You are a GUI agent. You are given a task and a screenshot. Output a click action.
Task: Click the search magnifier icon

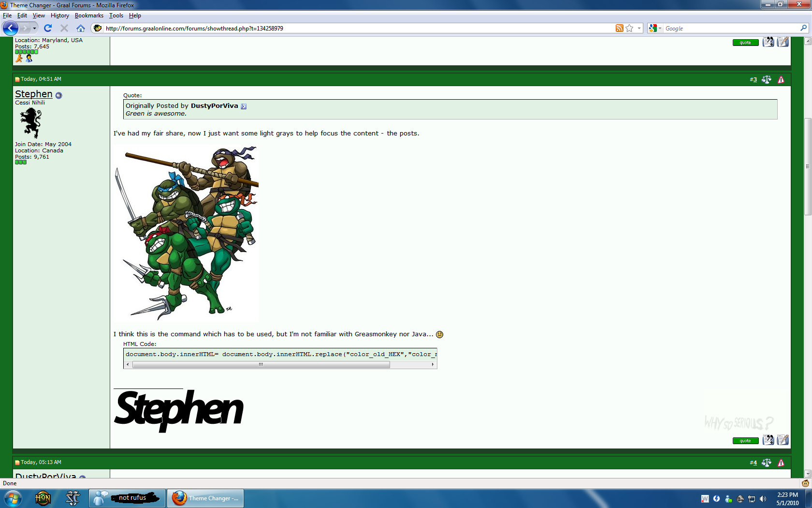(803, 28)
